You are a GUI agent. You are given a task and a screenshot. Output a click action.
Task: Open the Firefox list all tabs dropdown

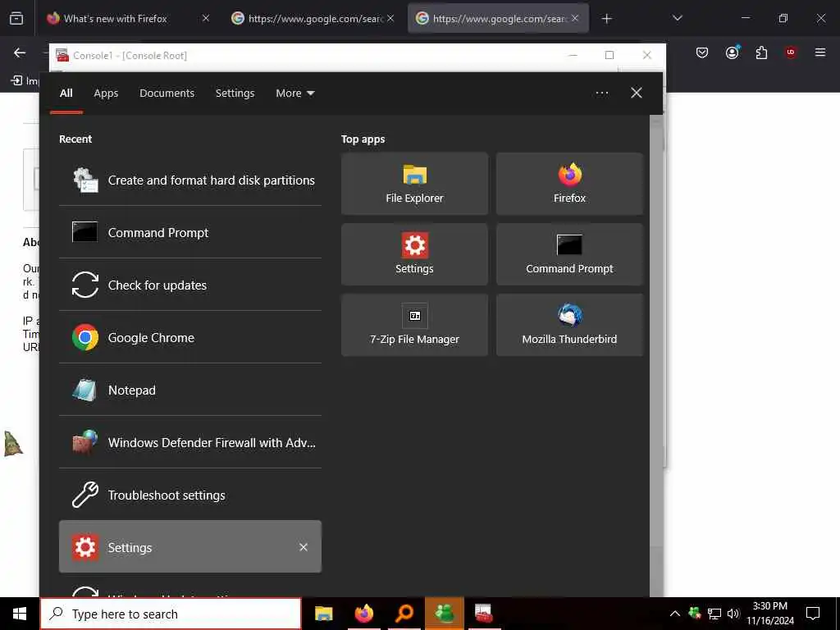[678, 18]
